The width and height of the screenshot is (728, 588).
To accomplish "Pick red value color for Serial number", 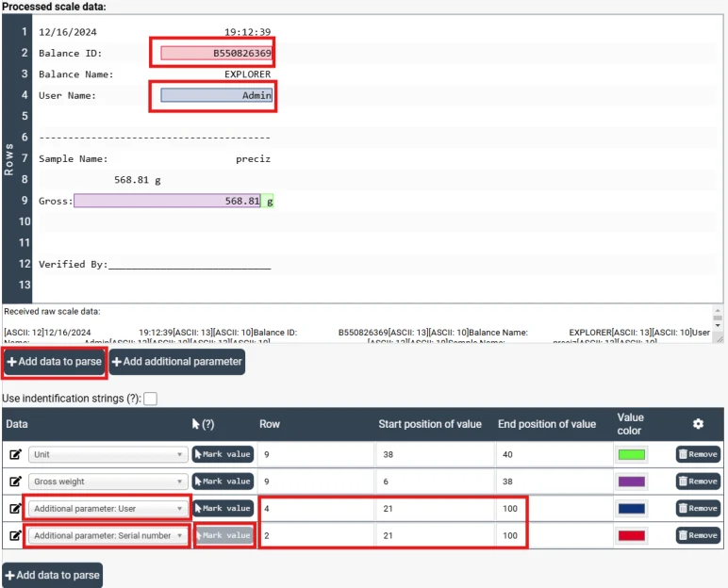I will 632,535.
